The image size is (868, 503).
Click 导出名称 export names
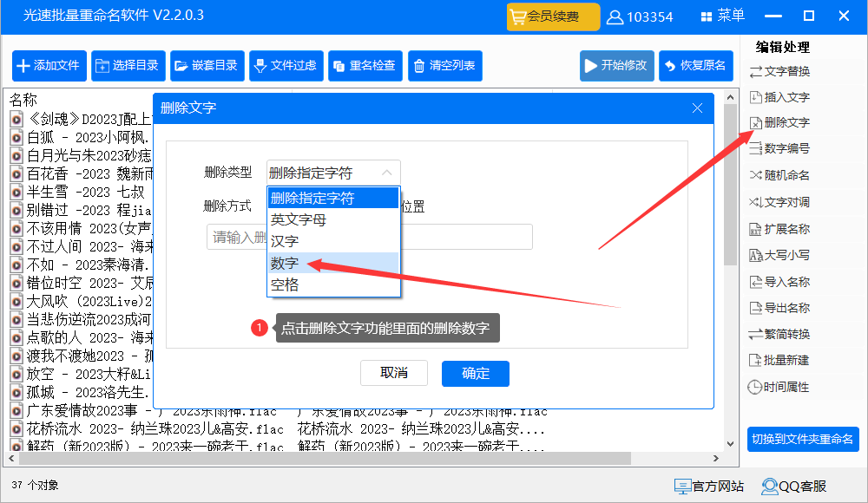coord(780,308)
